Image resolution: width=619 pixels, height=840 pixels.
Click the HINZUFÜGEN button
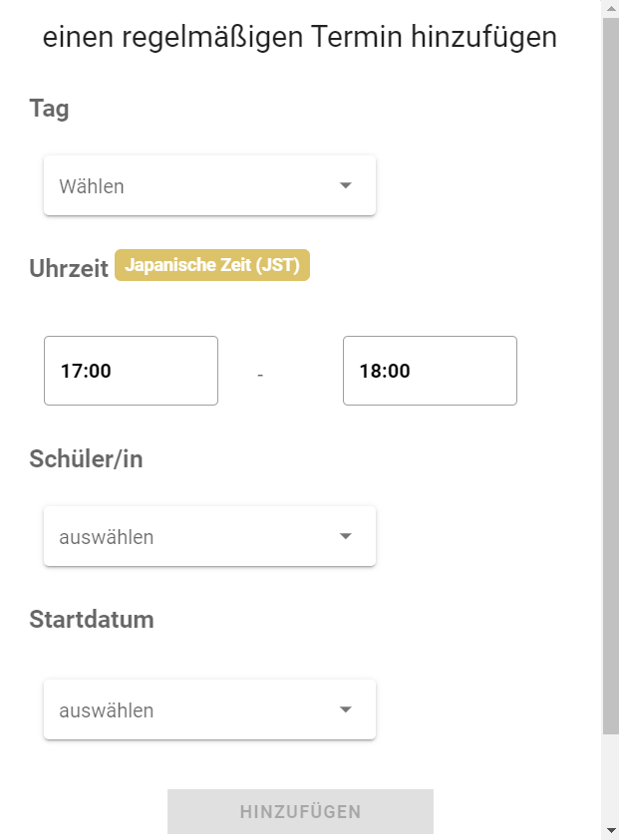coord(300,811)
